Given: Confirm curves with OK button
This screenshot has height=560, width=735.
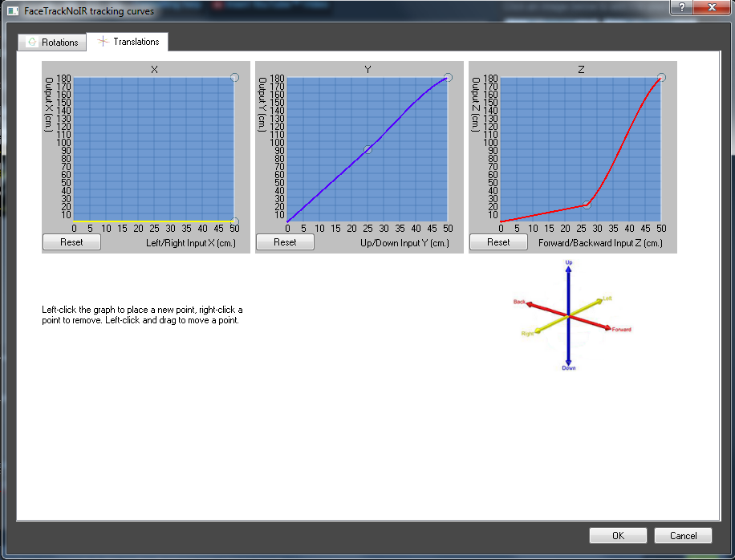Looking at the screenshot, I should pos(619,536).
